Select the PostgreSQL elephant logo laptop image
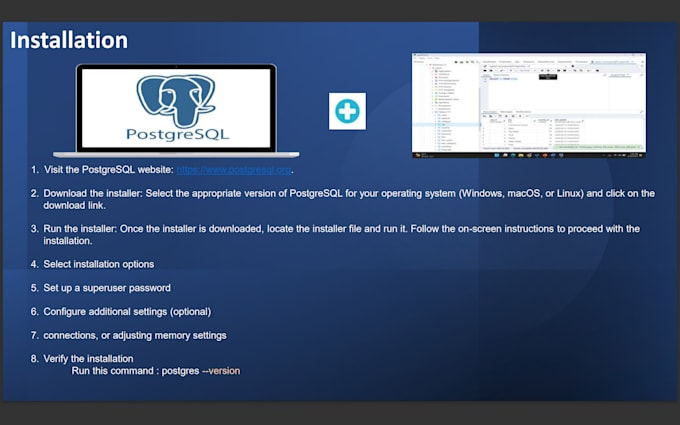This screenshot has width=680, height=425. tap(176, 111)
